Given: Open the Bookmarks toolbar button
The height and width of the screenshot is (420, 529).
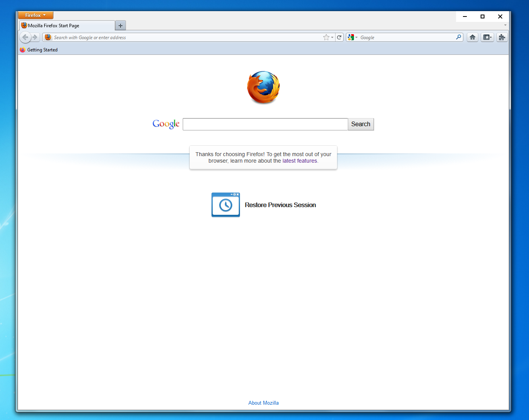Looking at the screenshot, I should [487, 37].
